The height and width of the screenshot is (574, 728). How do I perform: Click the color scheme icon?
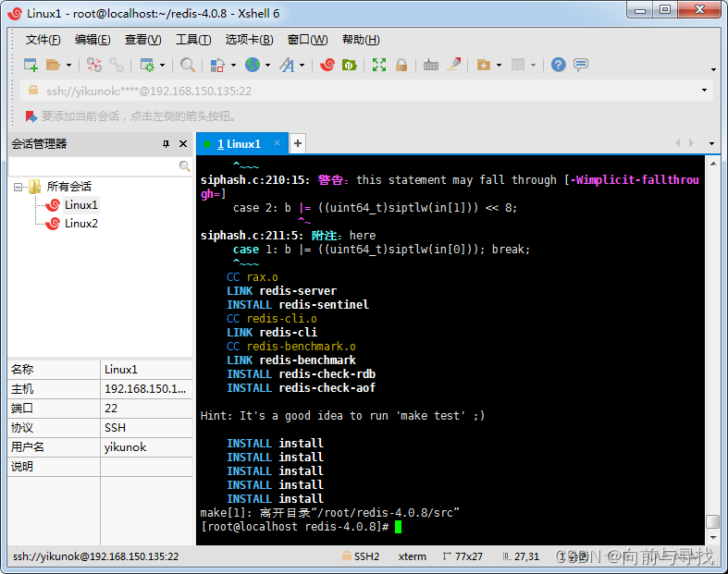coord(217,65)
